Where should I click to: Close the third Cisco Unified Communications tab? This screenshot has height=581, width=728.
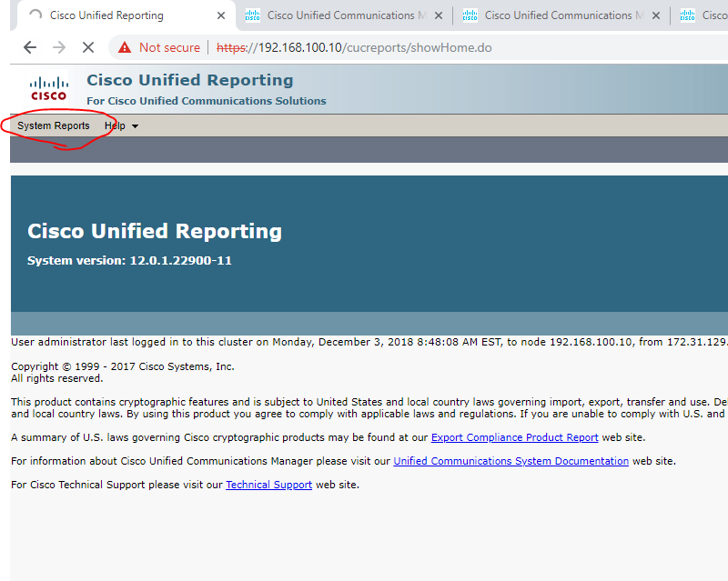point(656,15)
